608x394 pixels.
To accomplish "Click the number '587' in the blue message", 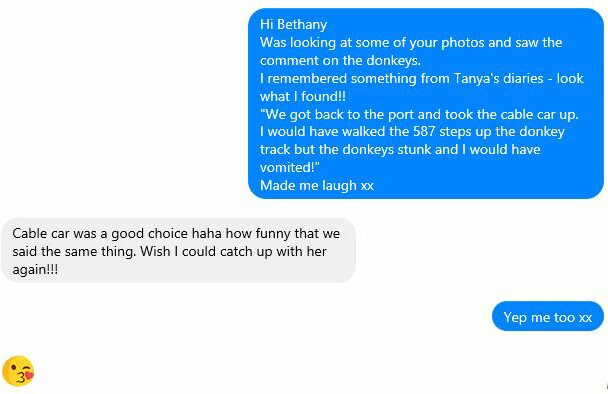I will click(x=424, y=131).
